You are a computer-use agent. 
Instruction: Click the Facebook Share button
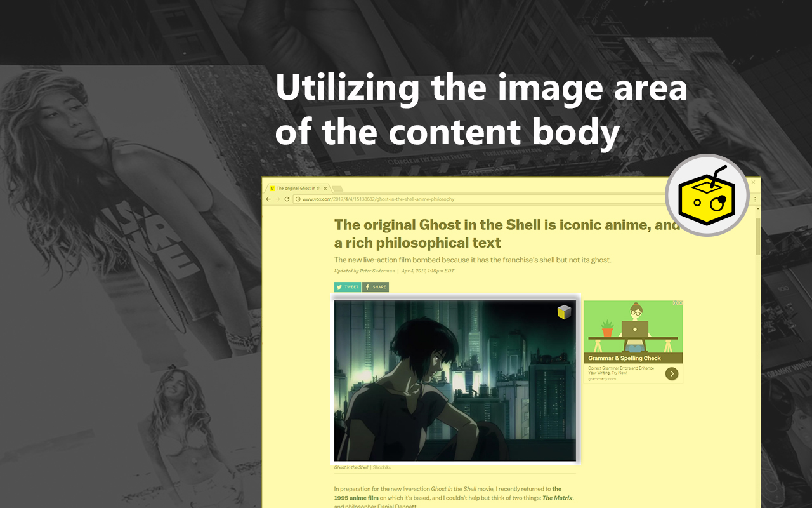click(376, 287)
